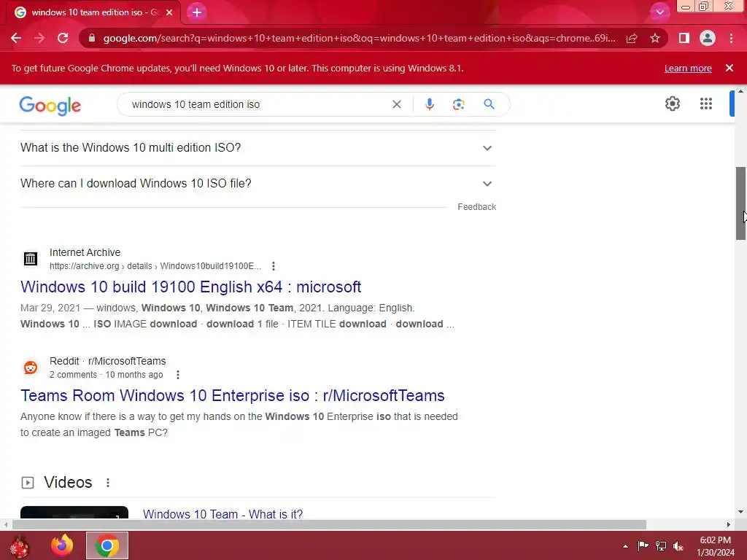Dismiss the Chrome update warning banner

[x=729, y=68]
